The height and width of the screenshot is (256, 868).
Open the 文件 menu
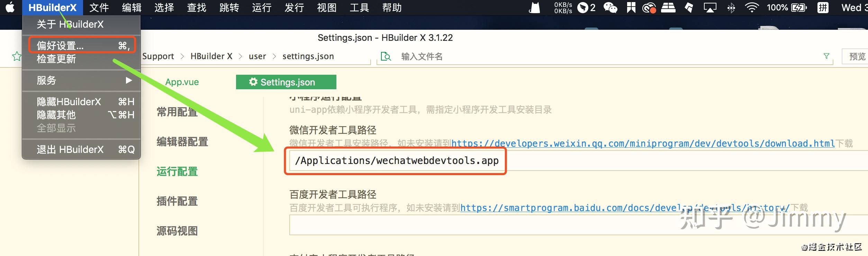click(x=99, y=8)
